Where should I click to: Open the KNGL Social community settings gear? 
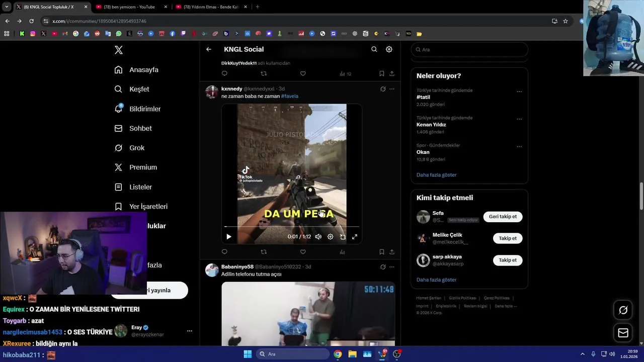(389, 49)
